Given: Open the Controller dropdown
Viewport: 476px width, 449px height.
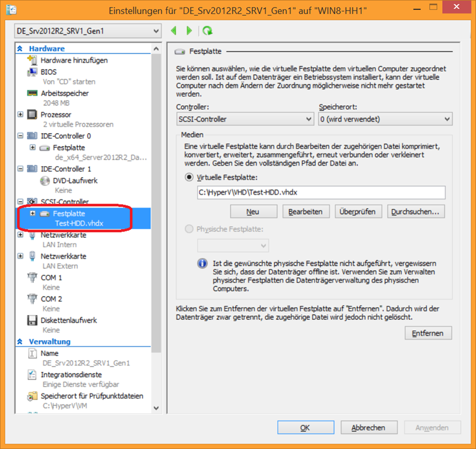Looking at the screenshot, I should (245, 119).
